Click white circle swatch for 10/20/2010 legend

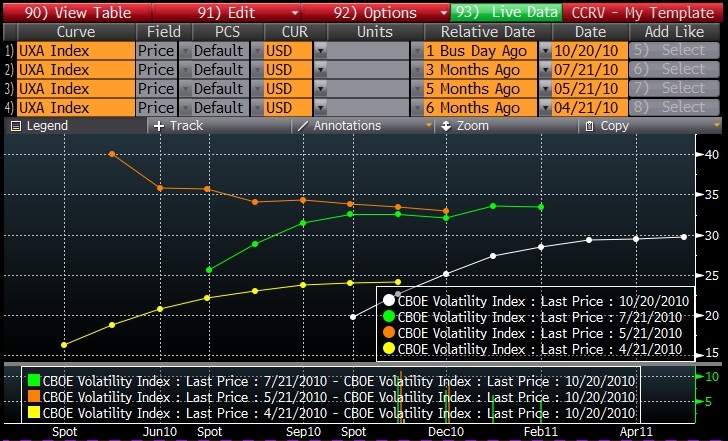389,300
